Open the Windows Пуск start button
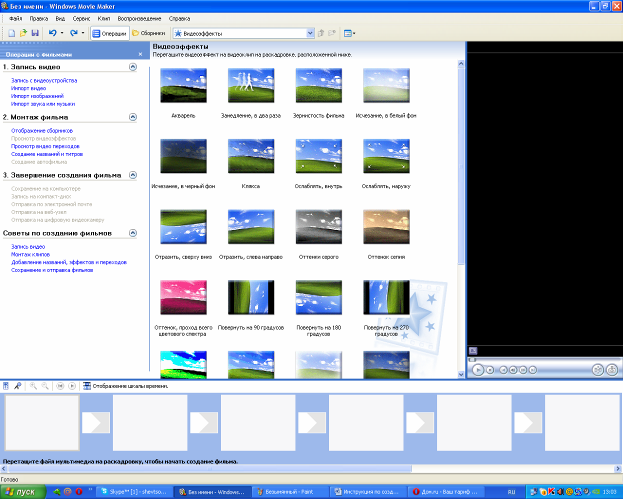 coord(23,492)
